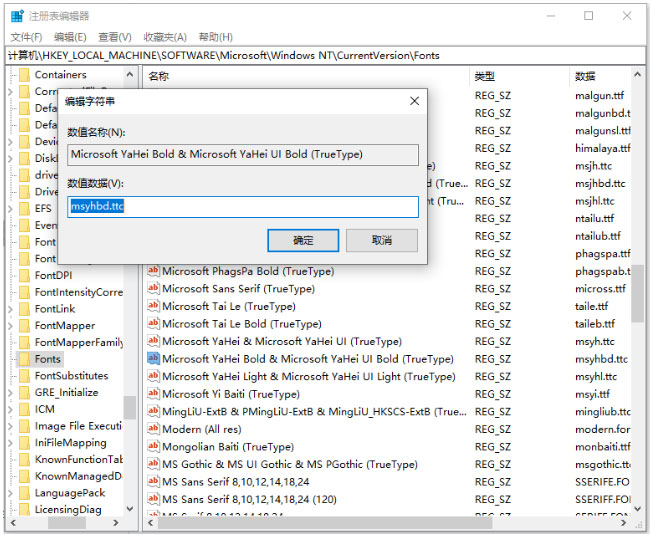
Task: Select the FontIntensityCorrection key
Action: click(79, 292)
